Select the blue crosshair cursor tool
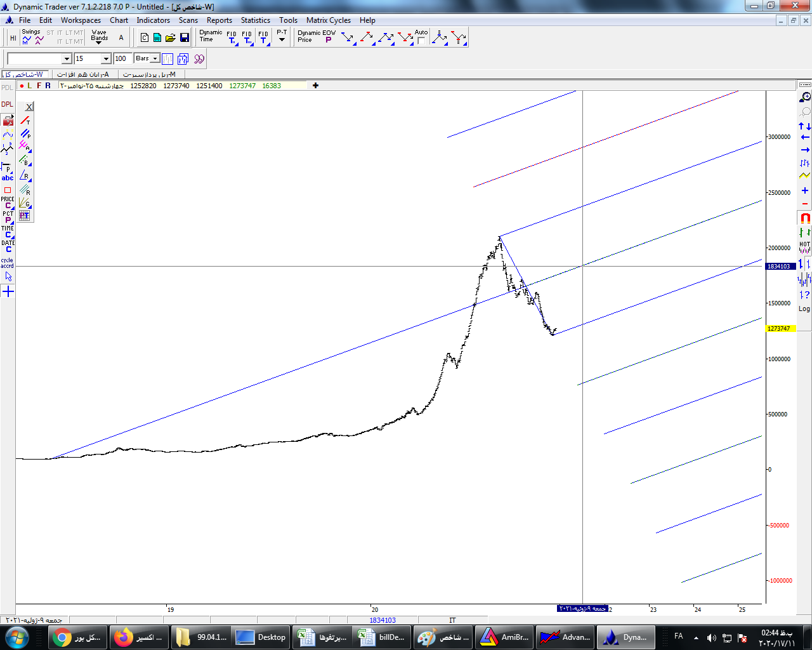 (x=8, y=291)
